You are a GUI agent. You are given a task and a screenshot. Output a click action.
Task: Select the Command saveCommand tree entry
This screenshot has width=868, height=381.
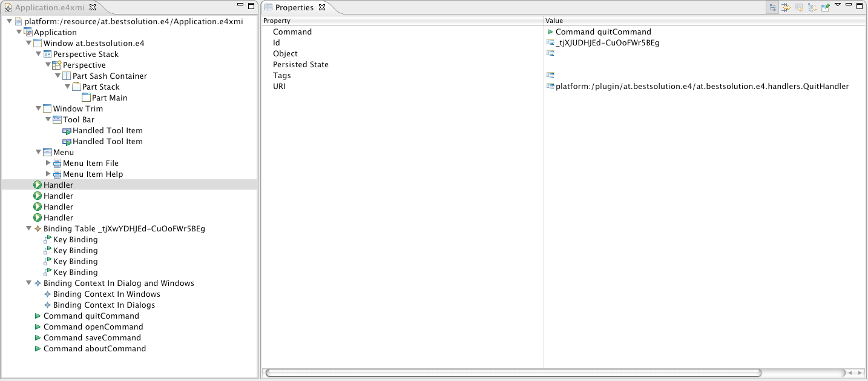92,338
